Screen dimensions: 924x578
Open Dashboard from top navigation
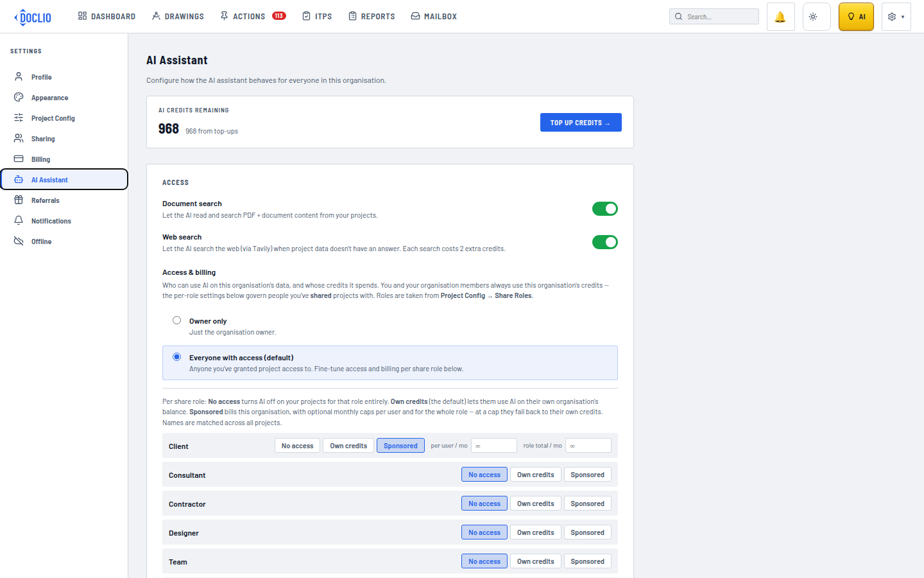107,16
